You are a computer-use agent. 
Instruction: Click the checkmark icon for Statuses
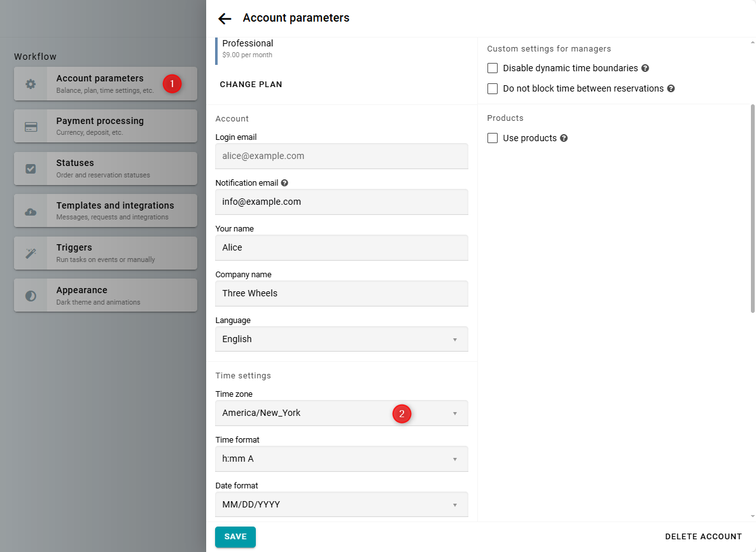click(x=31, y=169)
